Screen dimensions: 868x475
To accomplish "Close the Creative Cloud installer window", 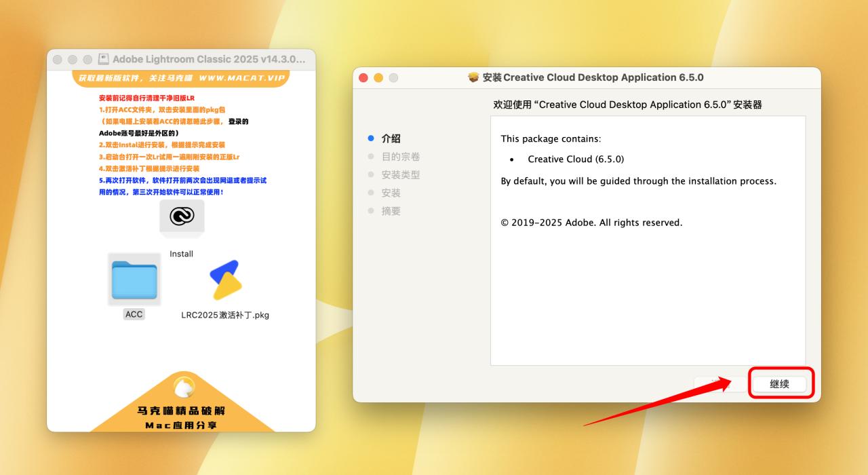I will coord(363,78).
